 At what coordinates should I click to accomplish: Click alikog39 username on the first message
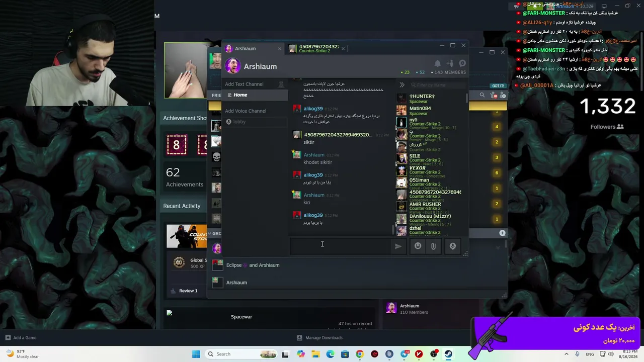pyautogui.click(x=313, y=109)
